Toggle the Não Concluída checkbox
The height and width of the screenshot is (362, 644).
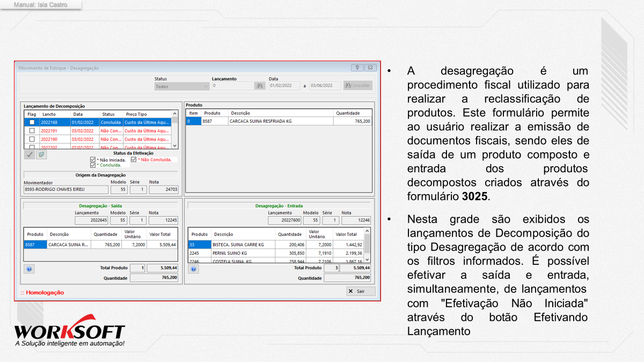pyautogui.click(x=134, y=159)
